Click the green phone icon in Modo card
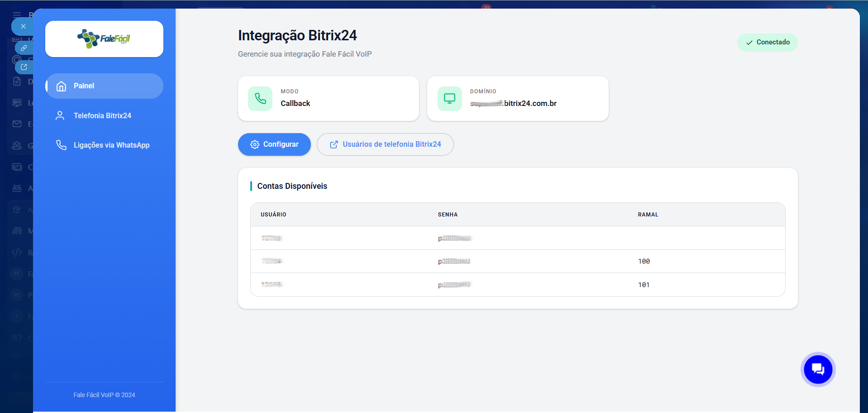Image resolution: width=868 pixels, height=413 pixels. 260,99
